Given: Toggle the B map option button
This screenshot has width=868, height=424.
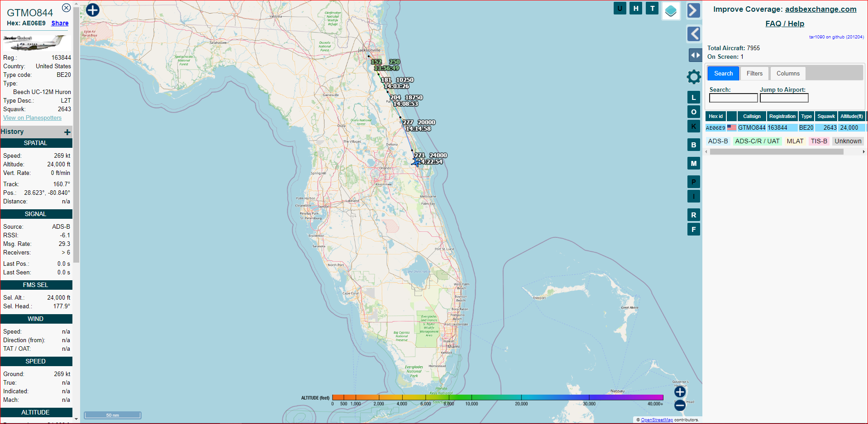Looking at the screenshot, I should (x=694, y=145).
